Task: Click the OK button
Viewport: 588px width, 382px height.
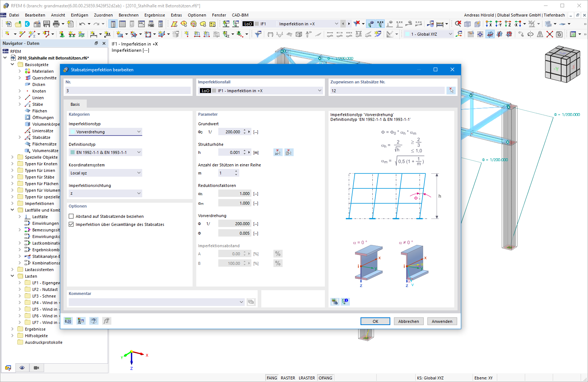Action: point(375,321)
